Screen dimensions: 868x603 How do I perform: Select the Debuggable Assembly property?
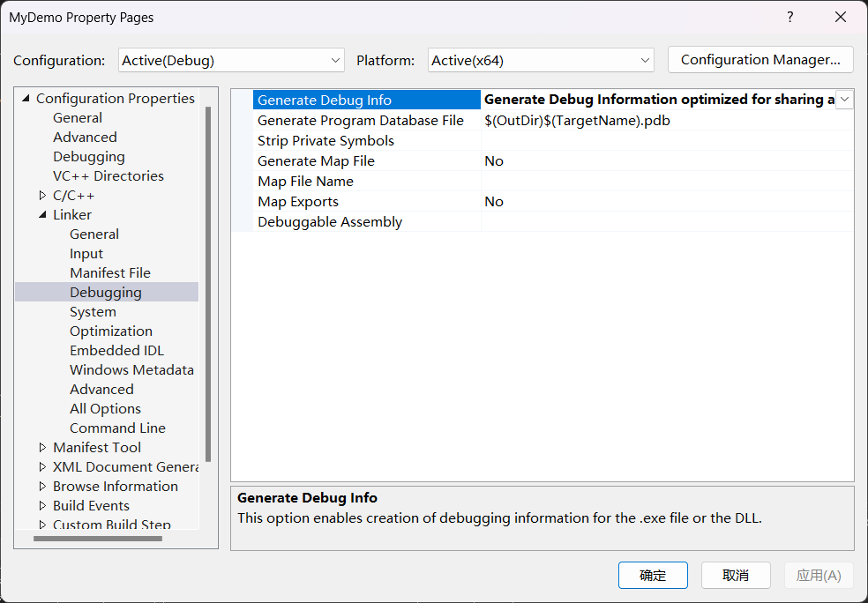(366, 222)
